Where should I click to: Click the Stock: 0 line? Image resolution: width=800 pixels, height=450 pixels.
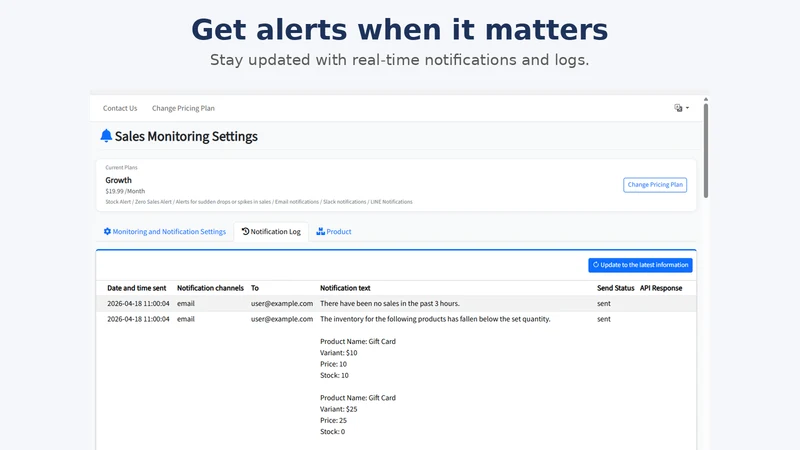click(x=332, y=432)
